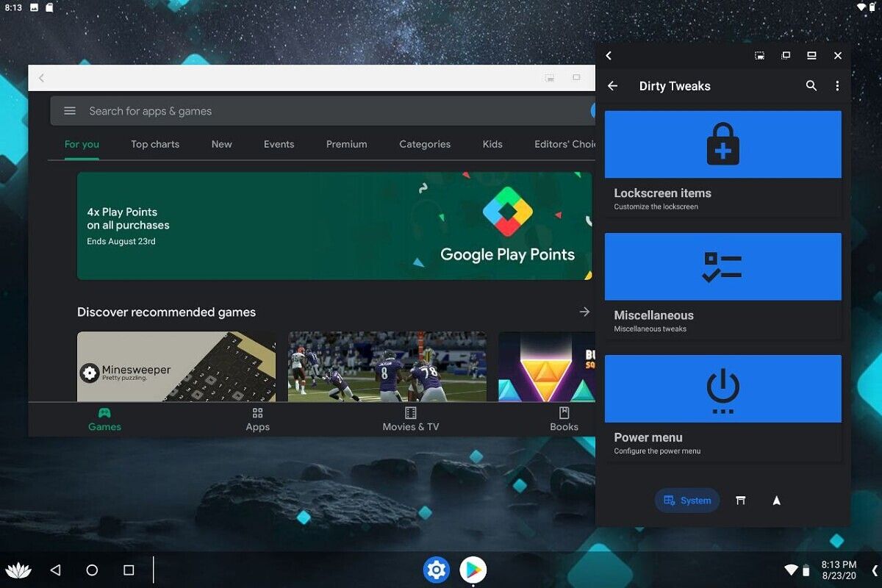Viewport: 882px width, 588px height.
Task: Open the New tab in Play Store
Action: pos(221,144)
